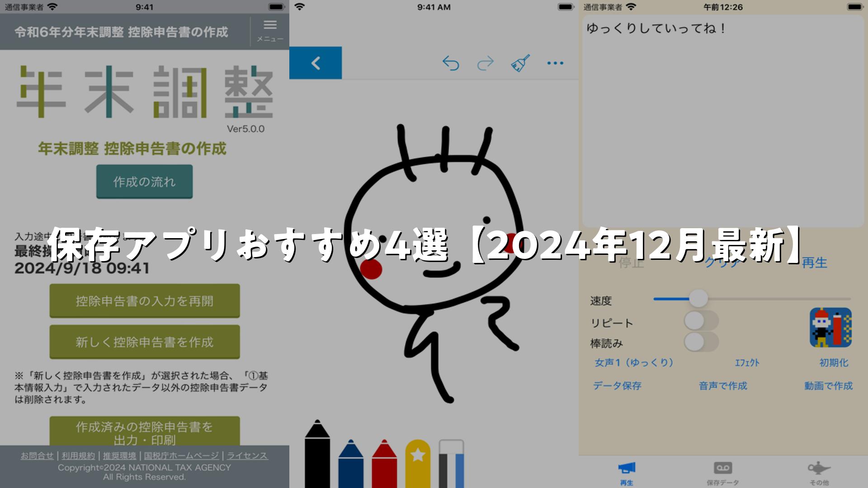868x488 pixels.
Task: Tap the 作成の流れ button
Action: [x=144, y=182]
